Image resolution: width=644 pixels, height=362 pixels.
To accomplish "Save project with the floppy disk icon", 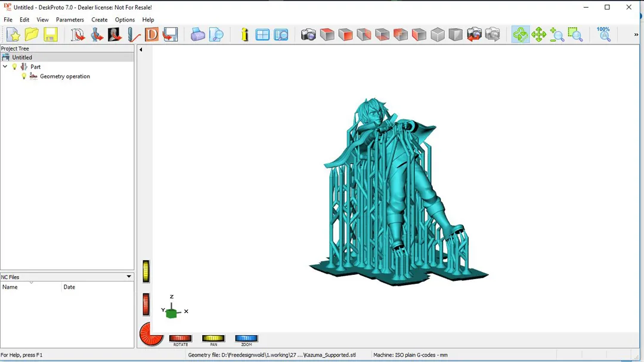I will 50,35.
